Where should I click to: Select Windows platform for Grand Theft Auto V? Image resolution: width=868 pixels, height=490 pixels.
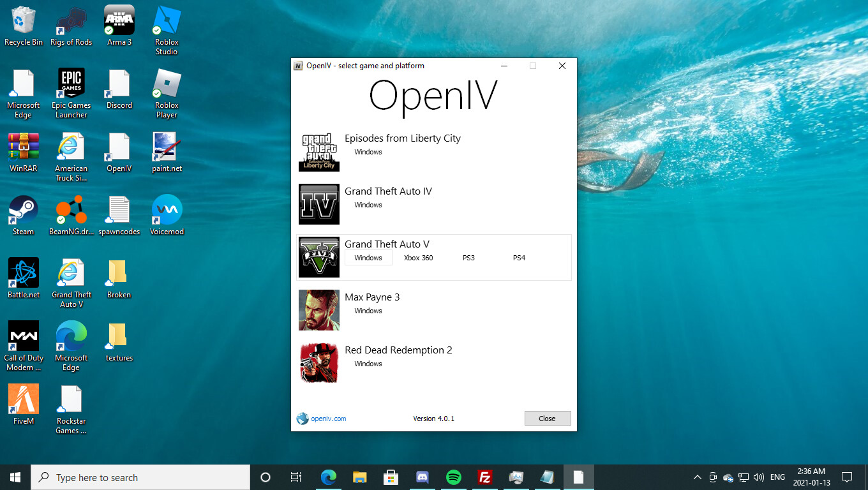tap(368, 258)
